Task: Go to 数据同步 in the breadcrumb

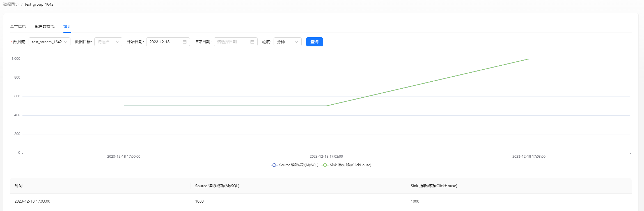Action: coord(11,4)
